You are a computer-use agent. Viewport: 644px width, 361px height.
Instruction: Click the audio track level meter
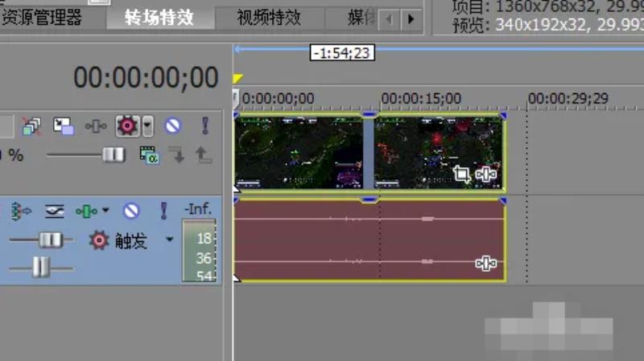[x=199, y=251]
